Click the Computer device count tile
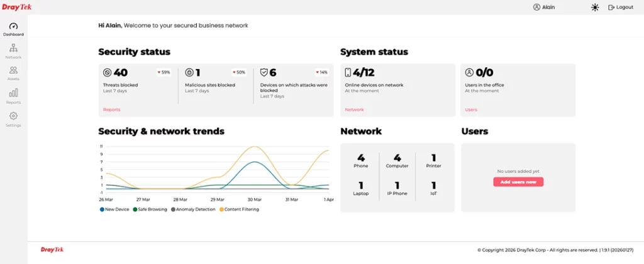The width and height of the screenshot is (644, 264). [x=397, y=161]
